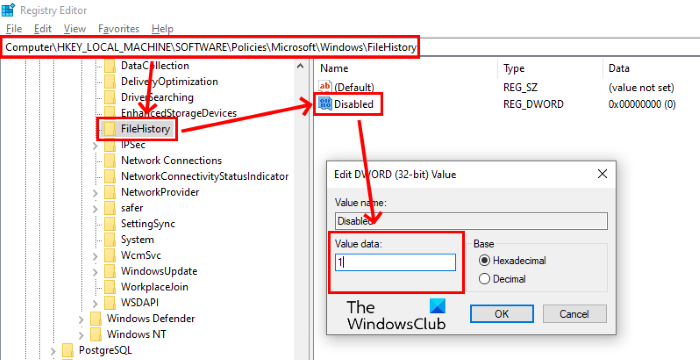The image size is (700, 360).
Task: Select the Network Connections key label
Action: coord(171,160)
